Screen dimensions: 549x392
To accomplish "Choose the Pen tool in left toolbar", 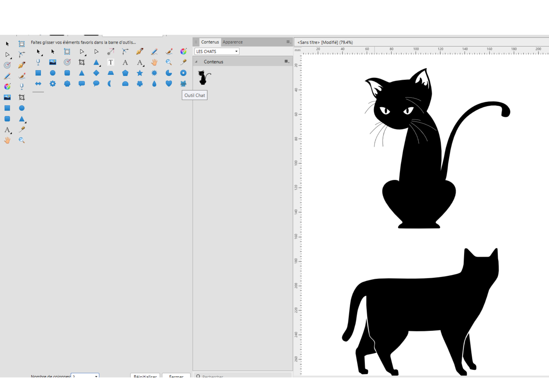I will click(x=22, y=65).
